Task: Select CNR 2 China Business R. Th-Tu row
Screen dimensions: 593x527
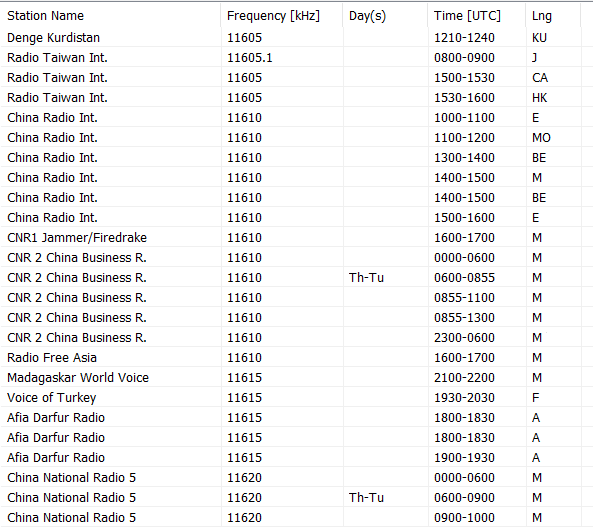Action: (290, 278)
